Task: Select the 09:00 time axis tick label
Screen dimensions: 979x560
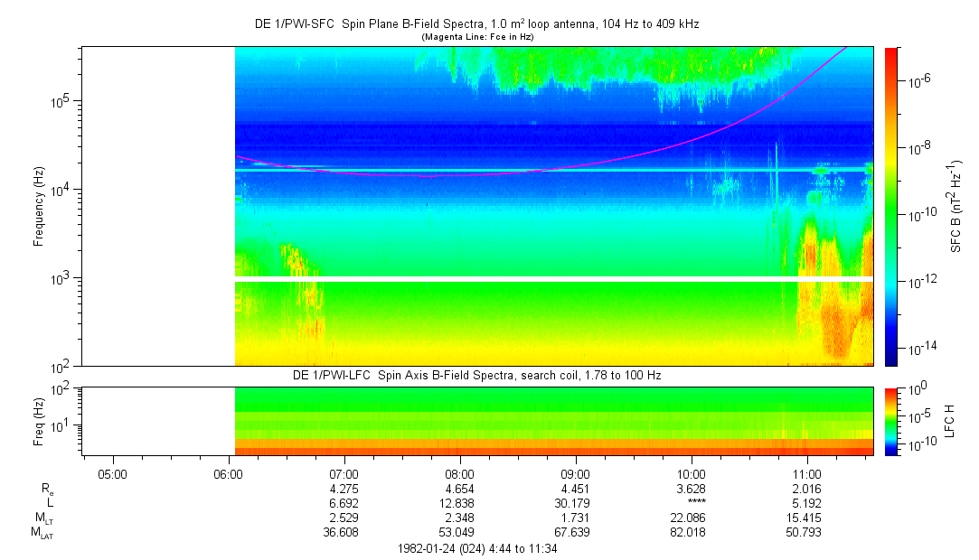Action: 576,473
